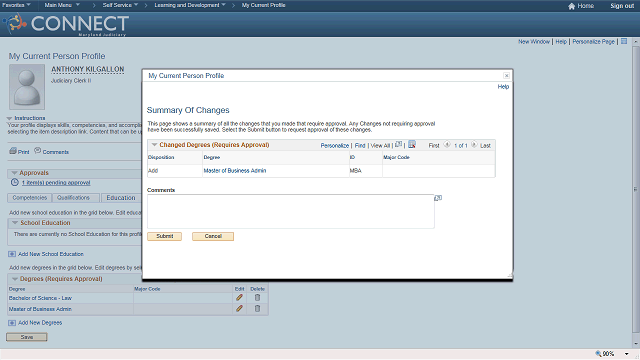Close the Summary Of Changes dialog
The height and width of the screenshot is (360, 640).
506,76
